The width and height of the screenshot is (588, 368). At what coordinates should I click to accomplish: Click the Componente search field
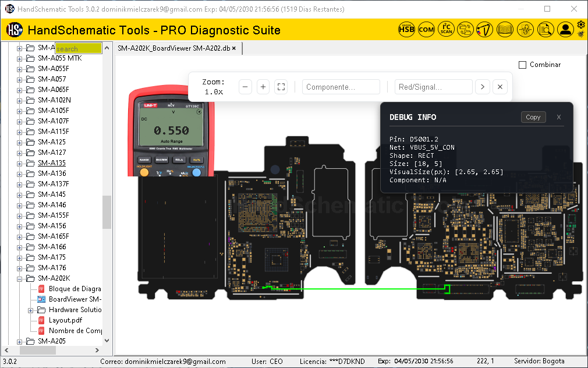click(x=341, y=87)
